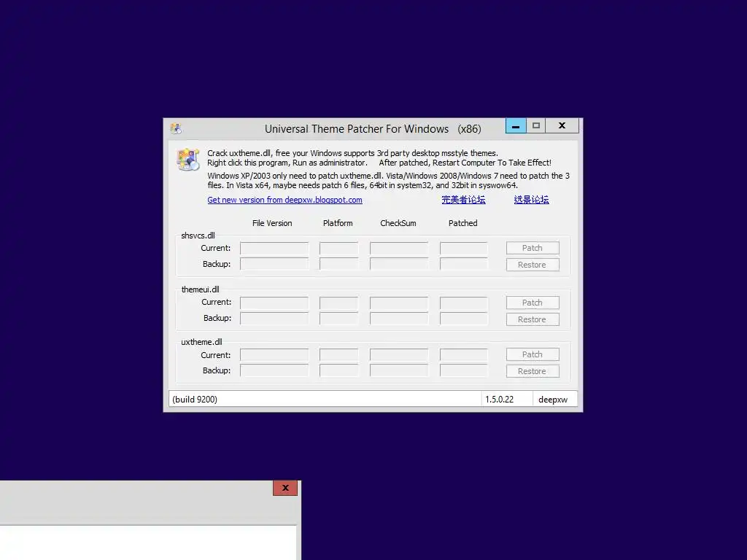
Task: Select themeui.dll Current Platform field
Action: click(338, 303)
